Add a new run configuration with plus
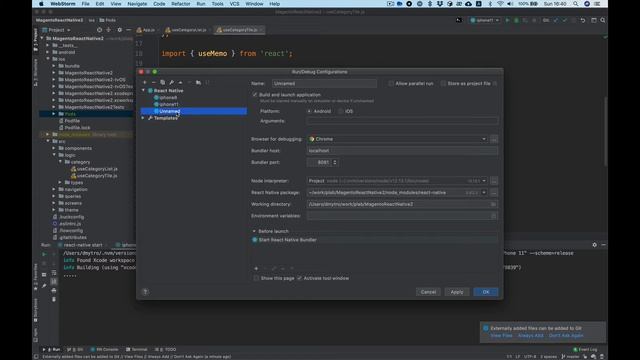640x360 pixels. (145, 82)
